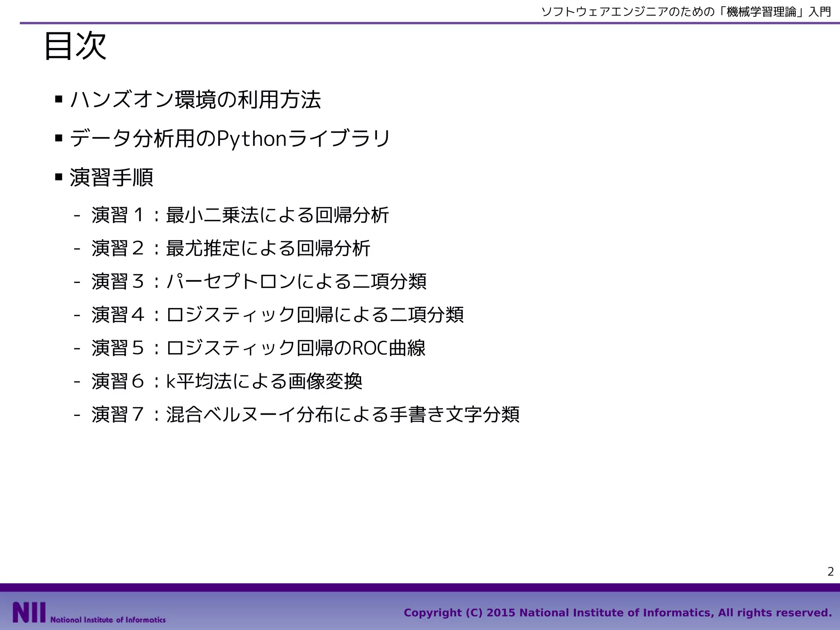The width and height of the screenshot is (840, 630).
Task: Click the 目次 slide title
Action: [x=75, y=46]
